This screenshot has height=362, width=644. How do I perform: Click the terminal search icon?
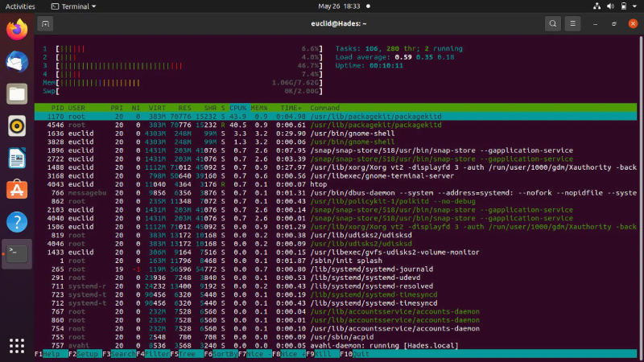click(x=553, y=24)
